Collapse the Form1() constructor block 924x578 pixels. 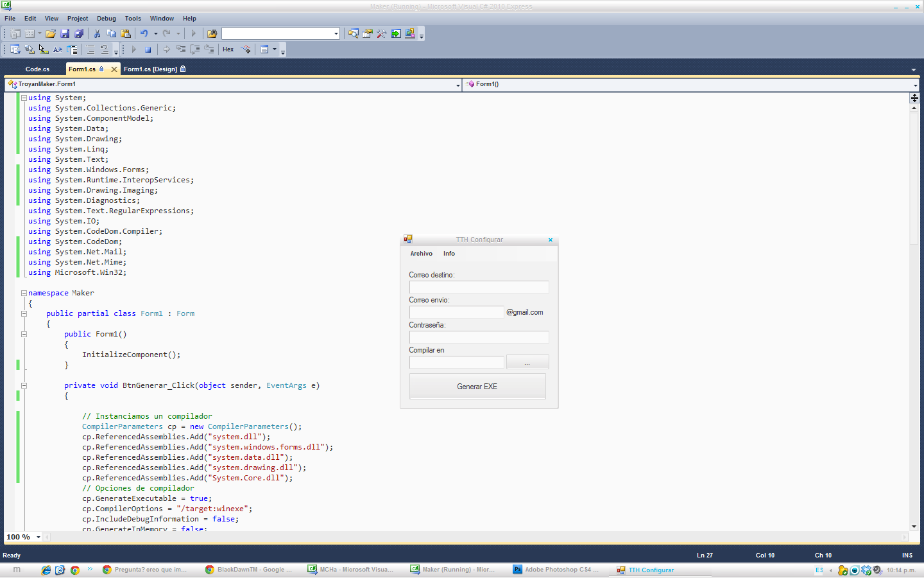(24, 334)
